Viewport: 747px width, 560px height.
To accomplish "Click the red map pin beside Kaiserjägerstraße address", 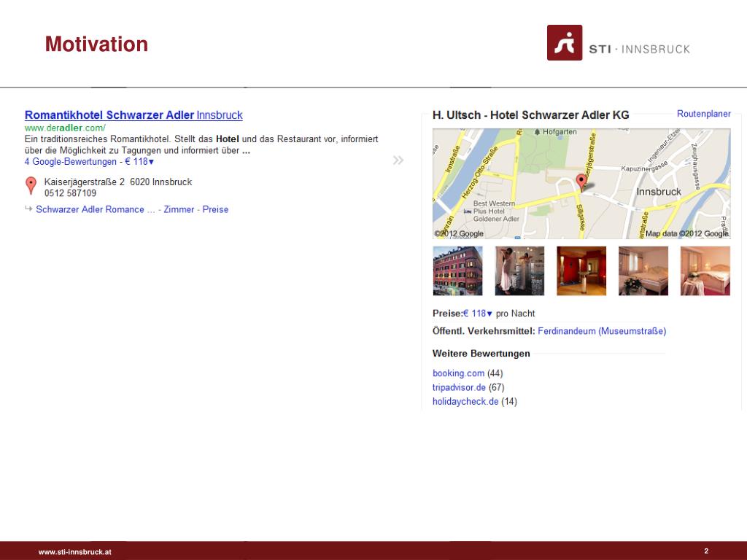I will (31, 186).
